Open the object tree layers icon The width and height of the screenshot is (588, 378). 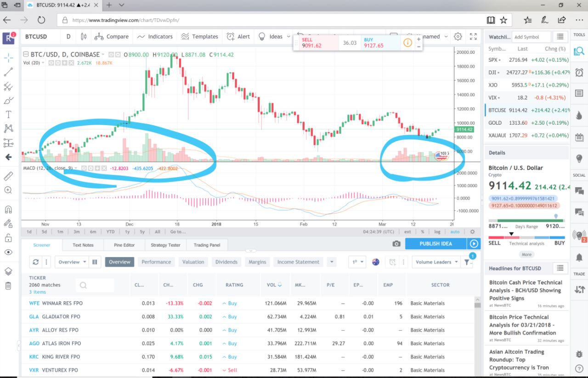pos(8,271)
